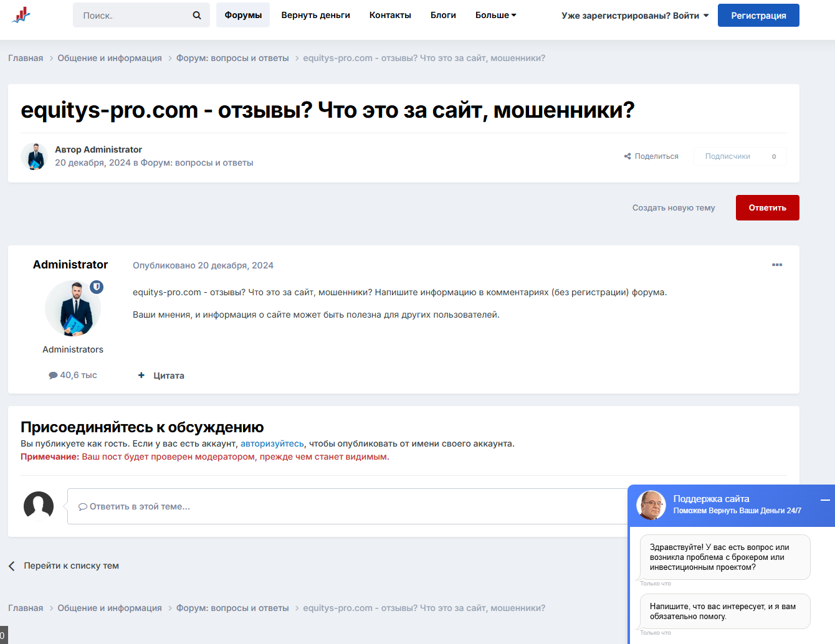The width and height of the screenshot is (835, 644).
Task: Open the Форумы tab
Action: (243, 15)
